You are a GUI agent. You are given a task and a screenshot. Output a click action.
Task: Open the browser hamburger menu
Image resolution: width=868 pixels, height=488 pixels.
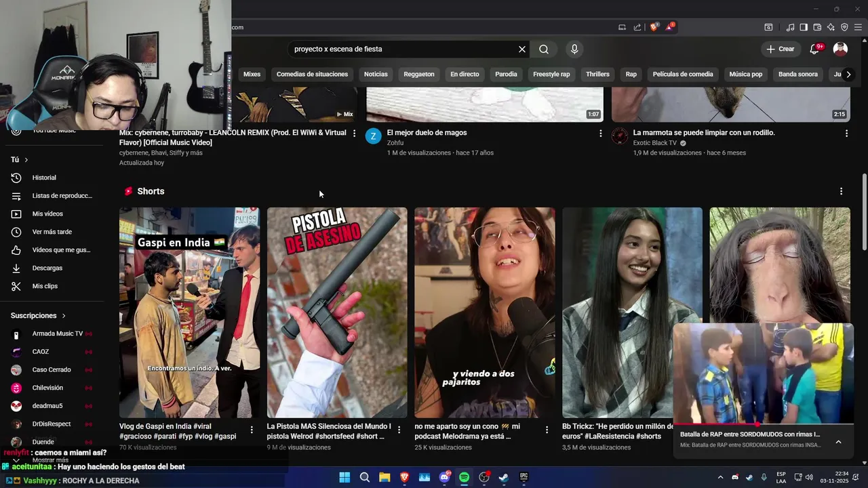(858, 27)
